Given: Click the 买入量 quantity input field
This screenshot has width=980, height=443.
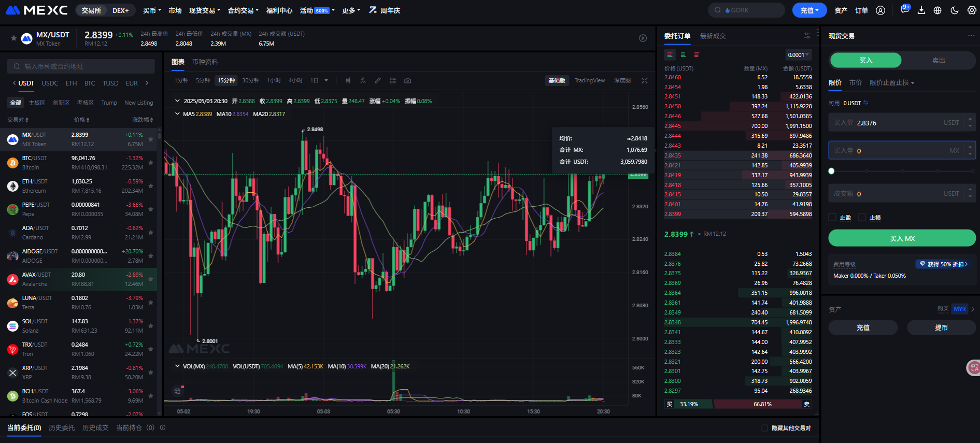Looking at the screenshot, I should (902, 151).
